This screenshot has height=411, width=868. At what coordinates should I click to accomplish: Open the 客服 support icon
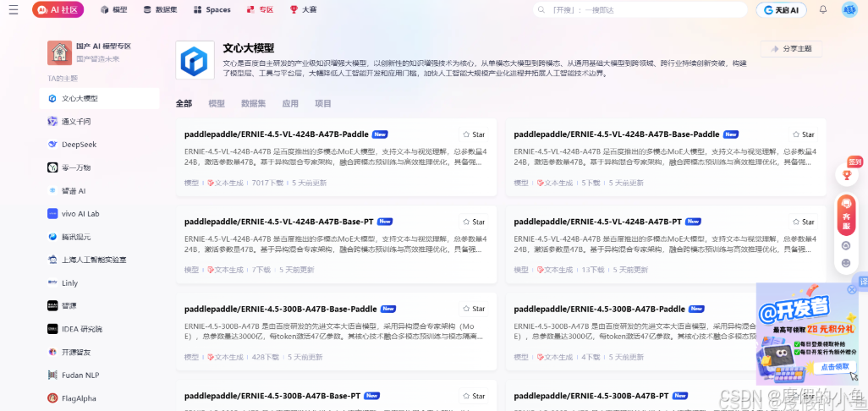coord(846,214)
